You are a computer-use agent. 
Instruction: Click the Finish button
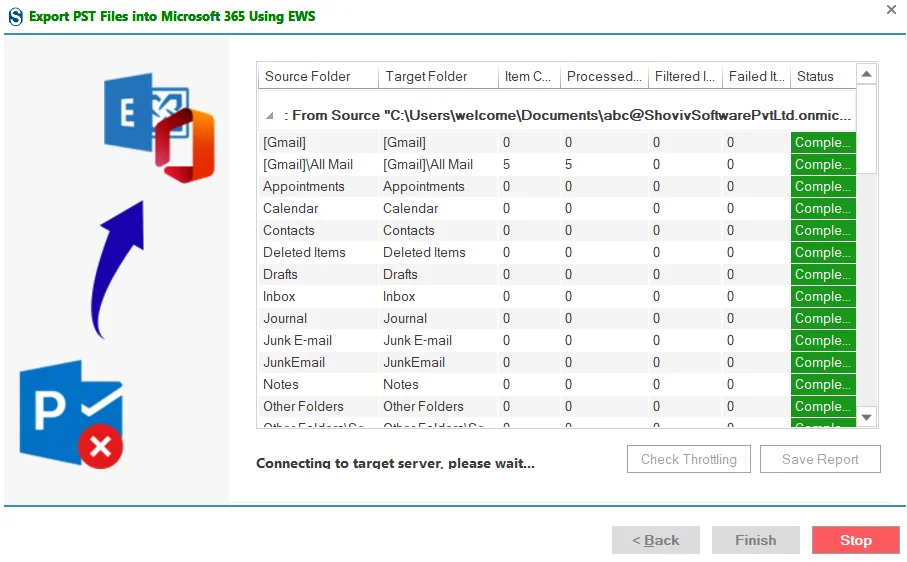755,540
